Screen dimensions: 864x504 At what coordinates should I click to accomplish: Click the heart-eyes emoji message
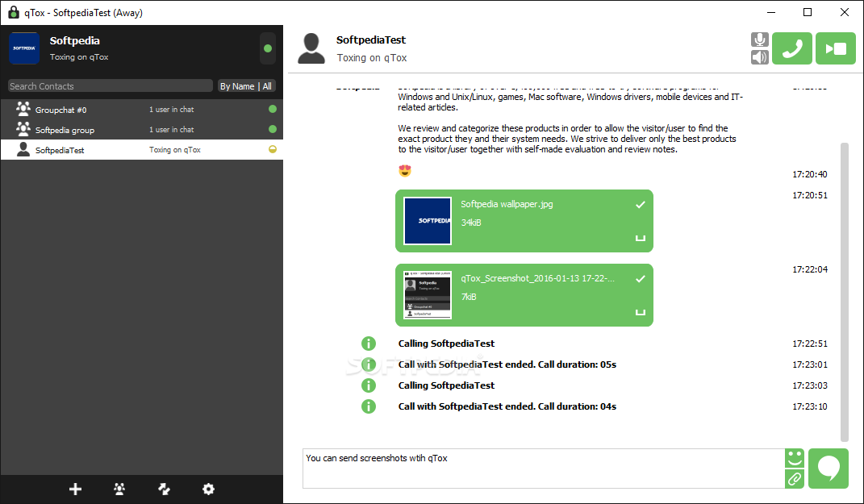tap(405, 171)
